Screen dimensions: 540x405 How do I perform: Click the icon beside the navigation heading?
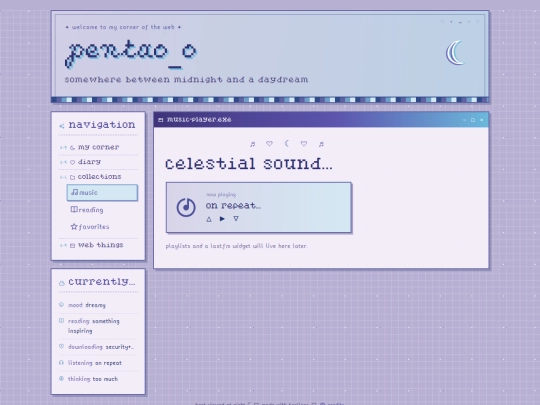click(x=62, y=126)
